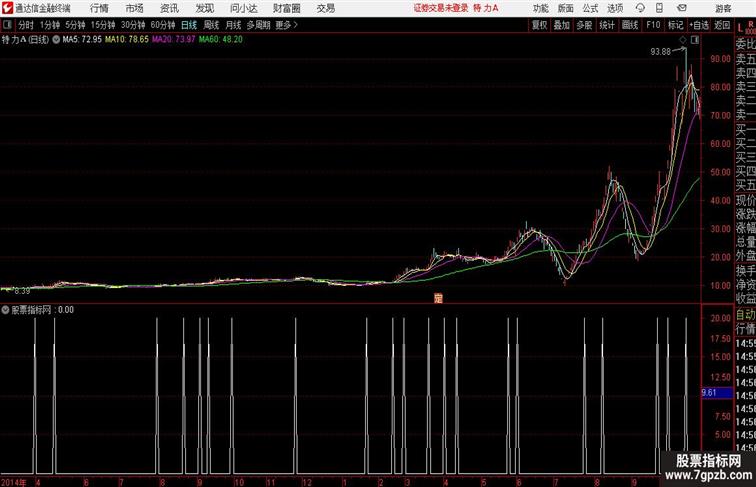Expand 更多 period options

point(286,25)
